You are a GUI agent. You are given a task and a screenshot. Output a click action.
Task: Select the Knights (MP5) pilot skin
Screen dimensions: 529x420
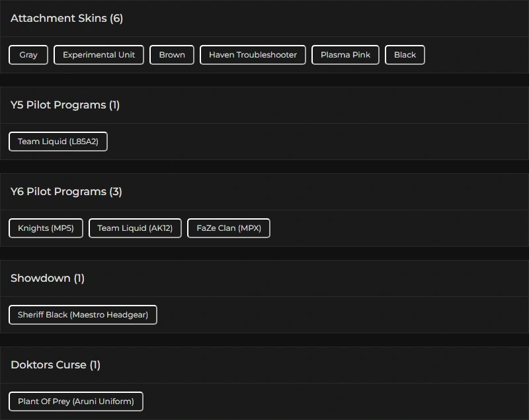46,228
